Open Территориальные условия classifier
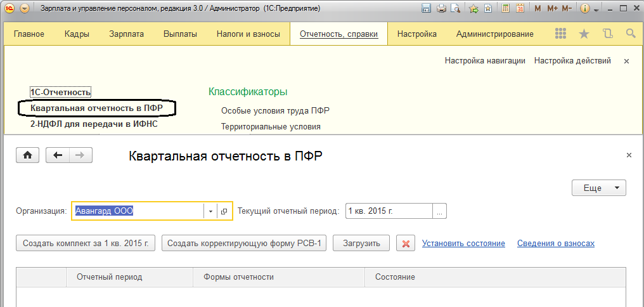This screenshot has height=307, width=644. pos(271,127)
